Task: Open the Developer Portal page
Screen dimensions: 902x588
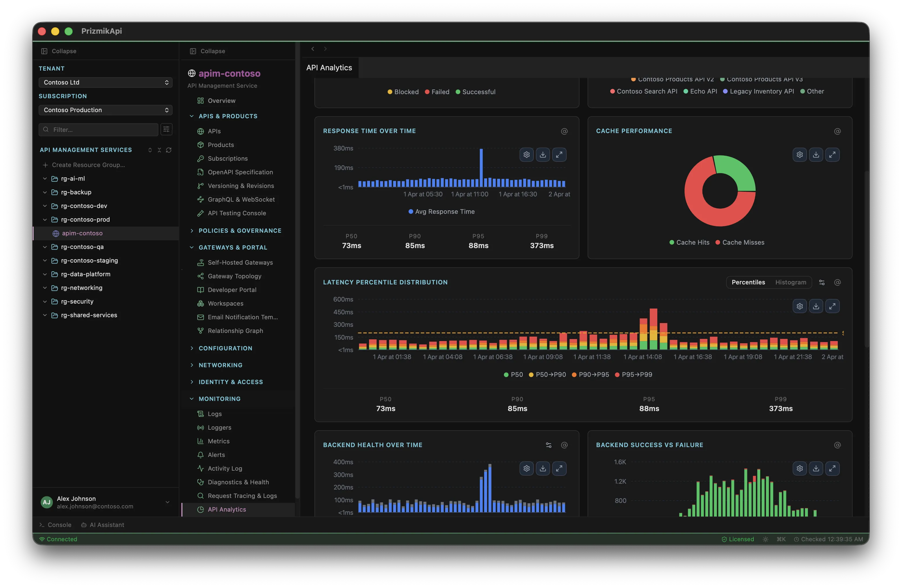Action: click(232, 289)
